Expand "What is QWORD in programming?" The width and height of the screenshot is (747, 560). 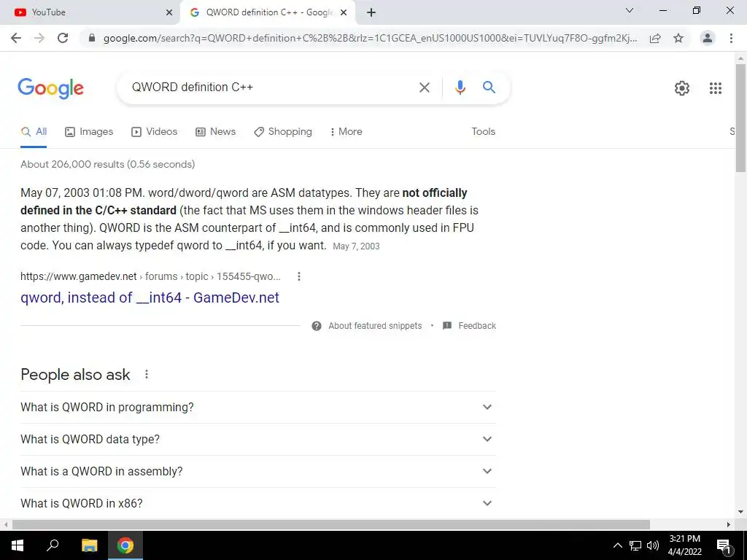tap(258, 407)
